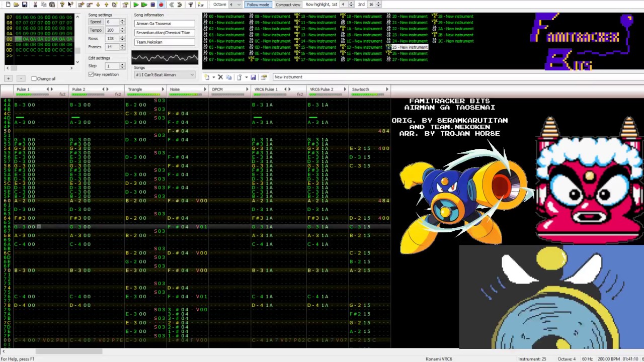Click the song title field Airman Ga Taosenai

[165, 24]
